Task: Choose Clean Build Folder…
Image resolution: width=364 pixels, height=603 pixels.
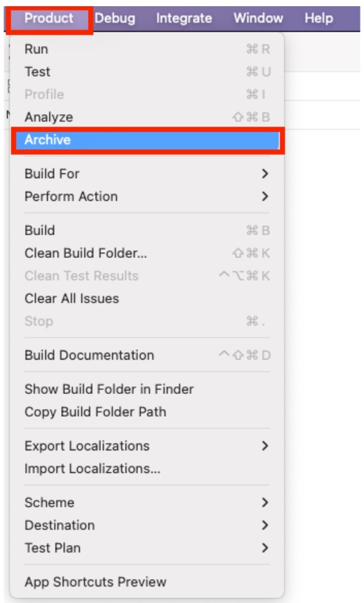Action: [148, 253]
